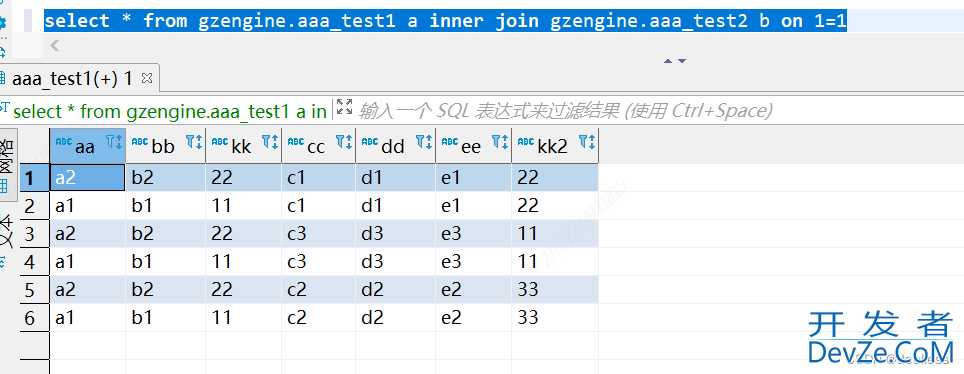Screen dimensions: 964x374
Task: Select row number 1 header
Action: point(34,177)
